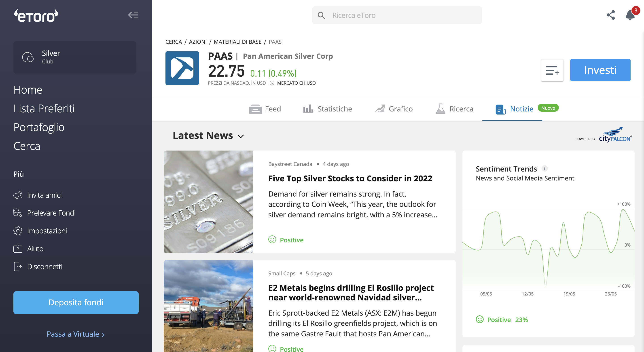
Task: Add PAAS to a watchlist with the list-plus icon
Action: 552,70
